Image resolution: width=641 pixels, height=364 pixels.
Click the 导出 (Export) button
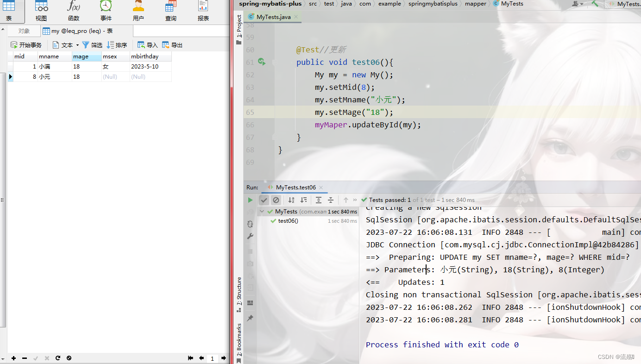[172, 44]
